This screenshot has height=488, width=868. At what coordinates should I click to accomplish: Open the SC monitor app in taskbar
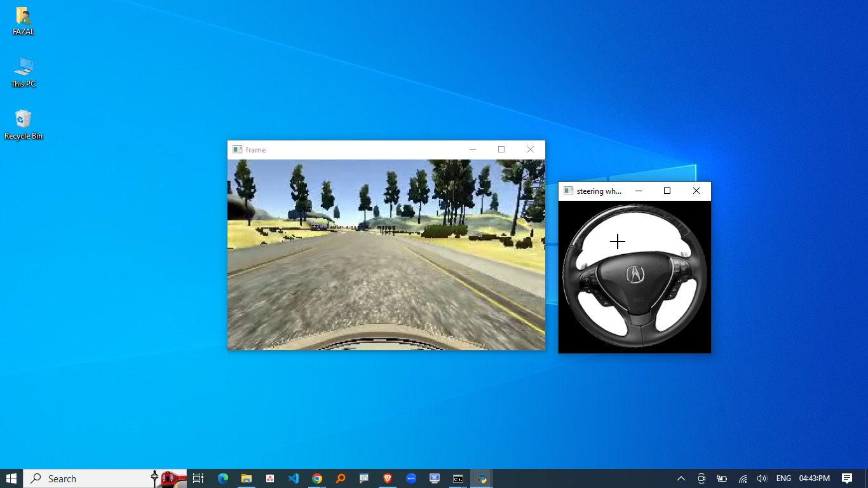435,478
